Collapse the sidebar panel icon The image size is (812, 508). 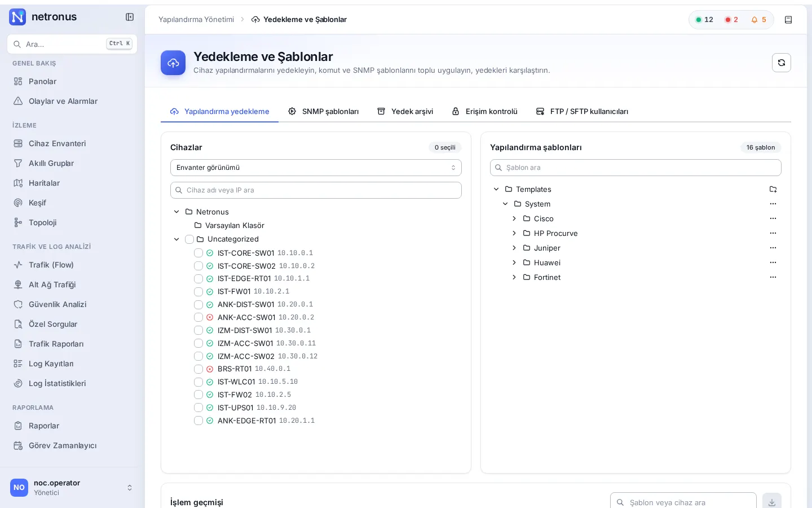click(130, 17)
